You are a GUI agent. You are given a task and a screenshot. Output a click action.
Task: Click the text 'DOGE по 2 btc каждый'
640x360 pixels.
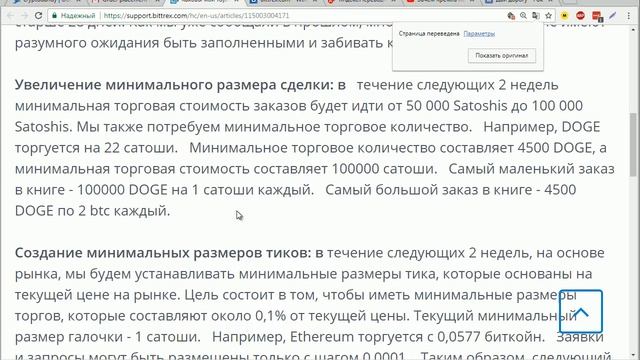93,211
